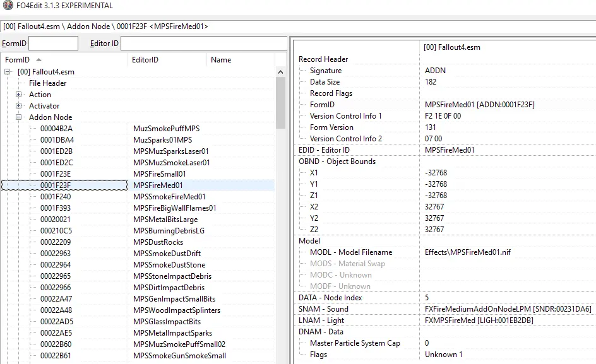Screen dimensions: 596x364
Task: Select record 00022A47 MPSGenImpactSmallBits
Action: click(x=138, y=299)
